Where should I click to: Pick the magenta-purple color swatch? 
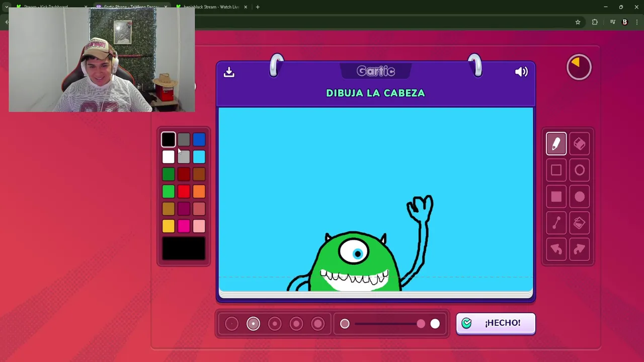click(x=184, y=209)
